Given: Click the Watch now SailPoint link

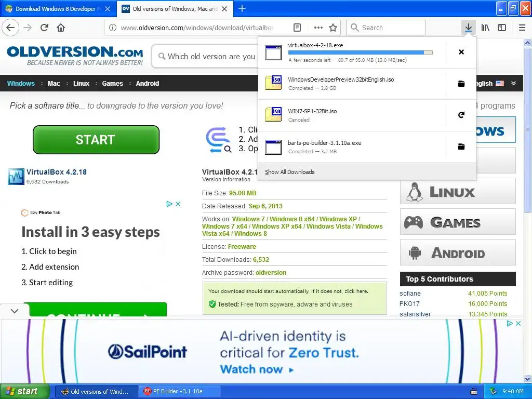Looking at the screenshot, I should [257, 369].
